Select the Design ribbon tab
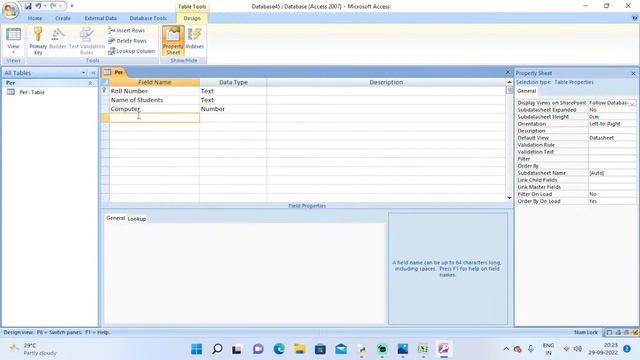This screenshot has height=360, width=640. [x=192, y=18]
